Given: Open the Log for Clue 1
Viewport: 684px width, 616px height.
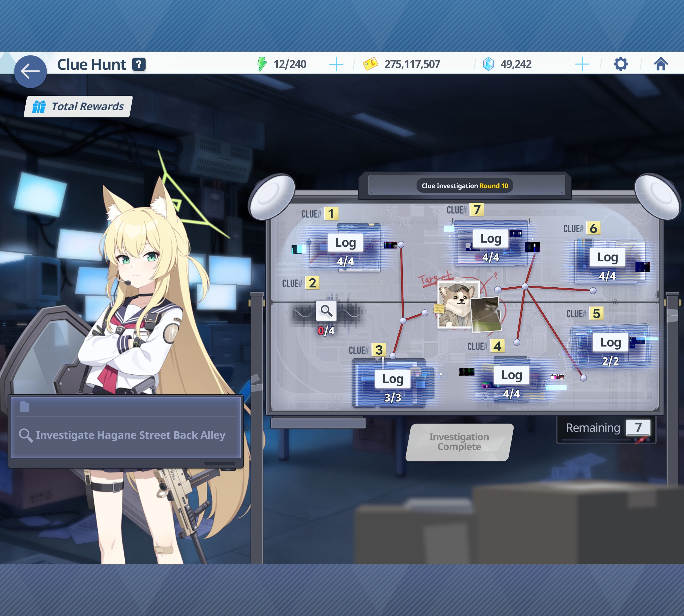Looking at the screenshot, I should coord(345,243).
